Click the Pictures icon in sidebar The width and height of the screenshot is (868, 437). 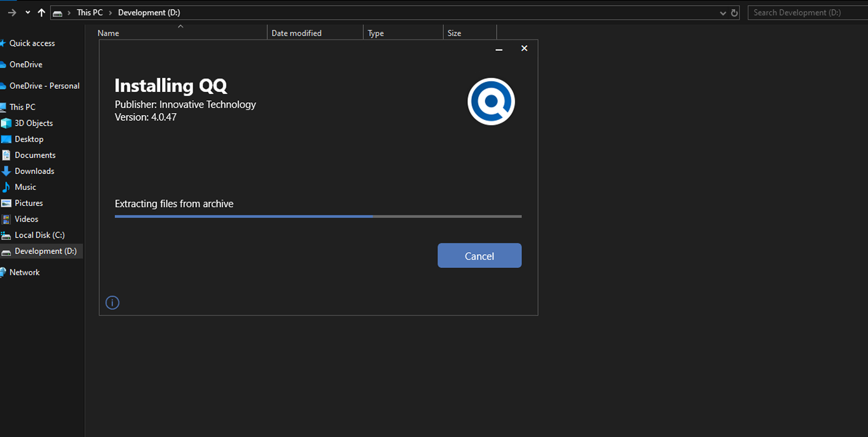tap(6, 203)
